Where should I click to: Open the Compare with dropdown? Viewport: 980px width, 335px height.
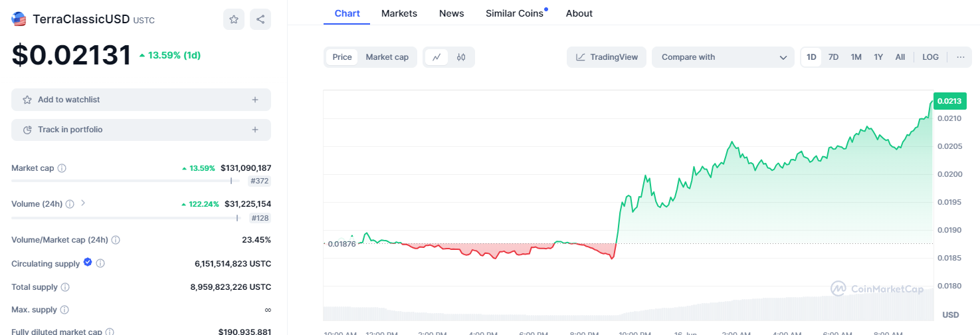pyautogui.click(x=723, y=57)
